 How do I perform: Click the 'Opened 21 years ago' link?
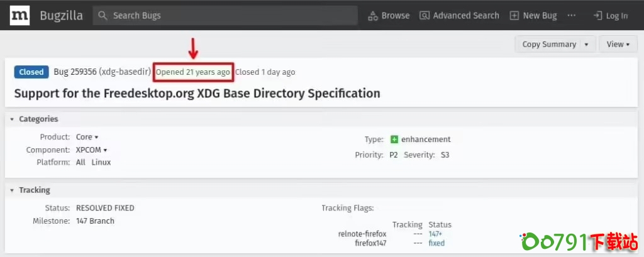193,72
